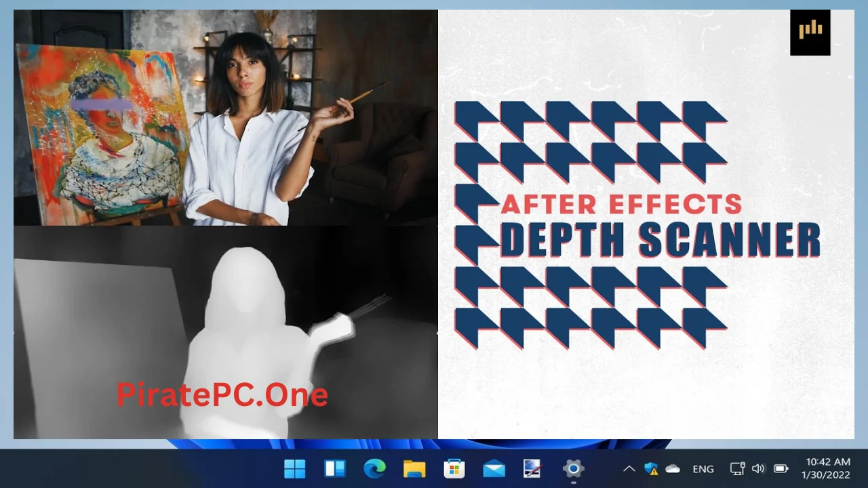This screenshot has height=488, width=868.
Task: Open the Widgets panel on taskbar
Action: pyautogui.click(x=335, y=468)
